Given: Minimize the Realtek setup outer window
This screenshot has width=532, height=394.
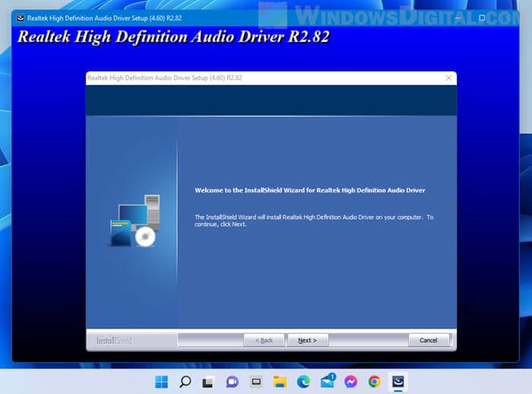Looking at the screenshot, I should (x=458, y=17).
